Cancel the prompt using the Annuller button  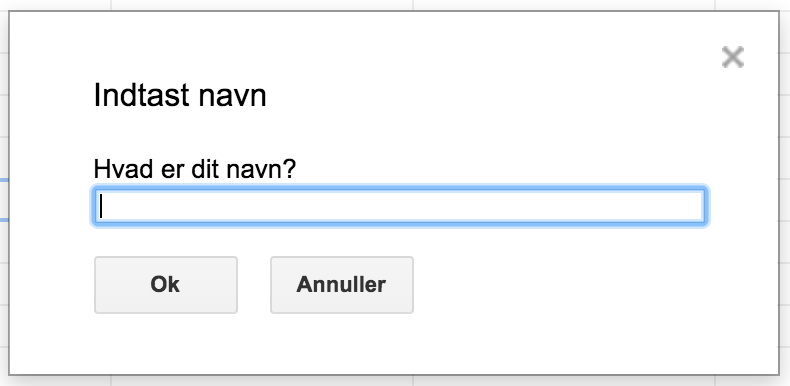(342, 285)
